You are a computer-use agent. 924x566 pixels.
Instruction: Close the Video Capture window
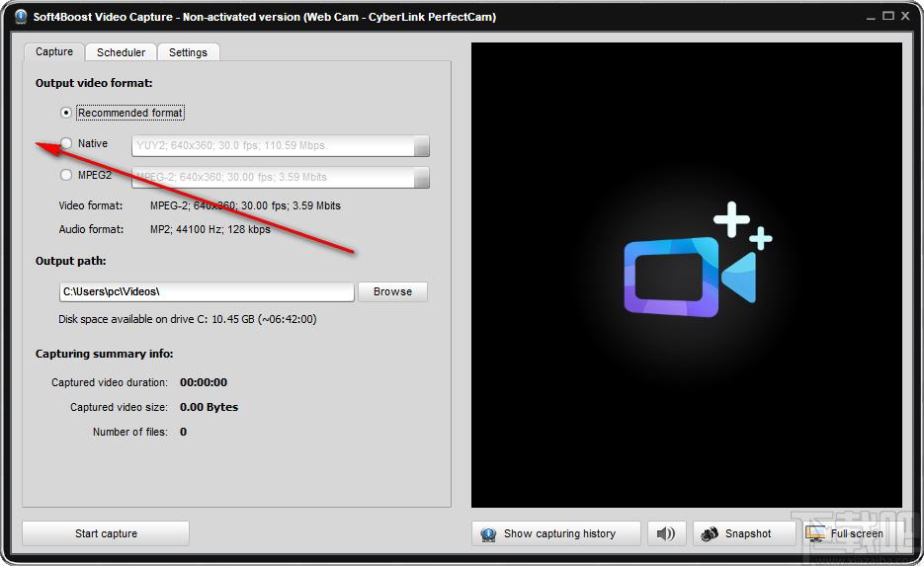(906, 16)
